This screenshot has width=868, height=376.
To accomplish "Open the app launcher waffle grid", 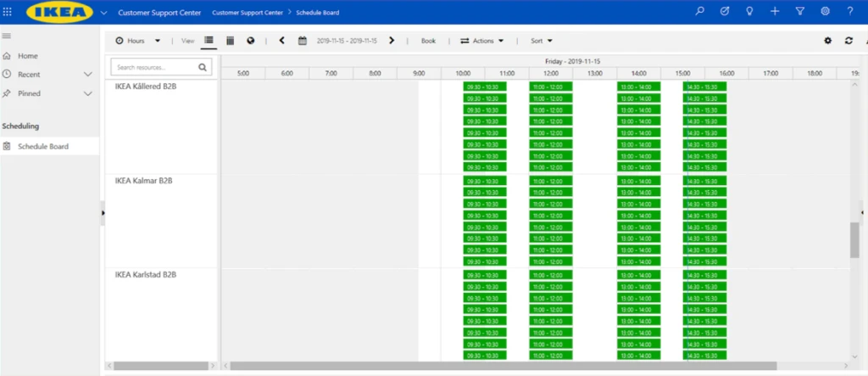I will [x=8, y=12].
